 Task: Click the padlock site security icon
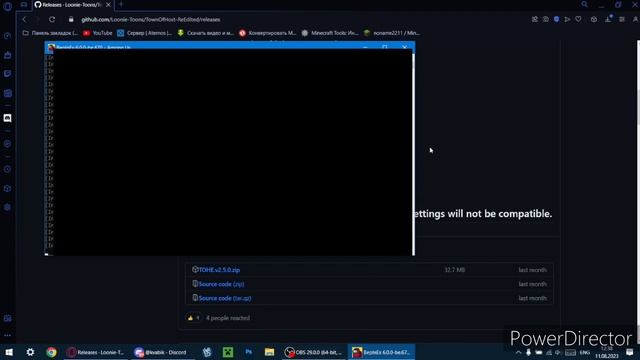pyautogui.click(x=71, y=19)
